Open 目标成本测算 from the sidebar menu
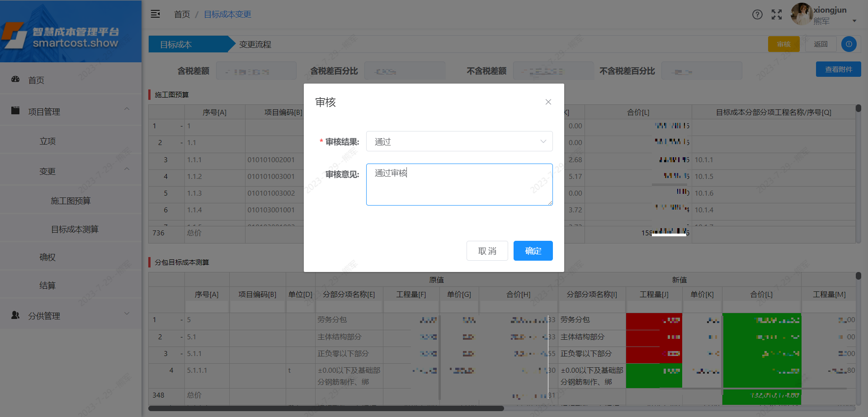The width and height of the screenshot is (868, 417). [x=71, y=229]
